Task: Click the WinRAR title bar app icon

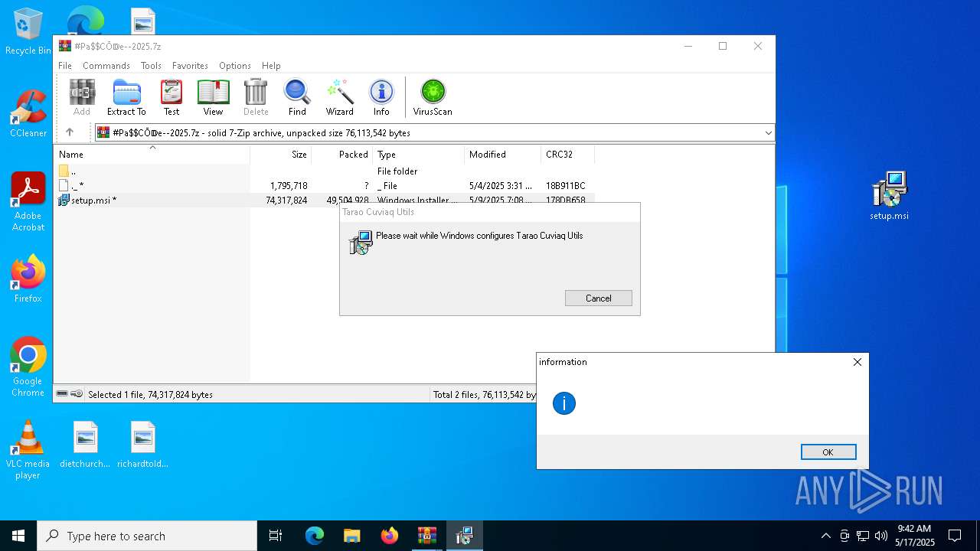Action: pos(65,46)
